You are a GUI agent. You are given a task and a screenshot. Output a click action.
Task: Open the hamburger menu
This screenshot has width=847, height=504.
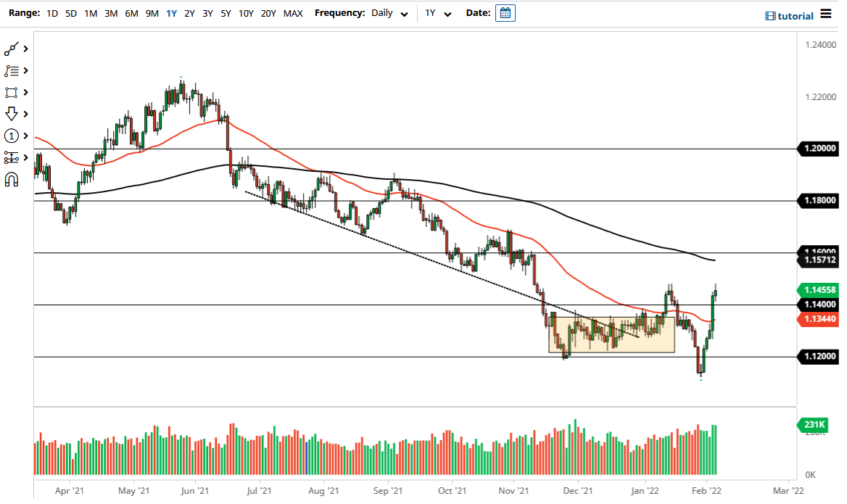point(826,12)
